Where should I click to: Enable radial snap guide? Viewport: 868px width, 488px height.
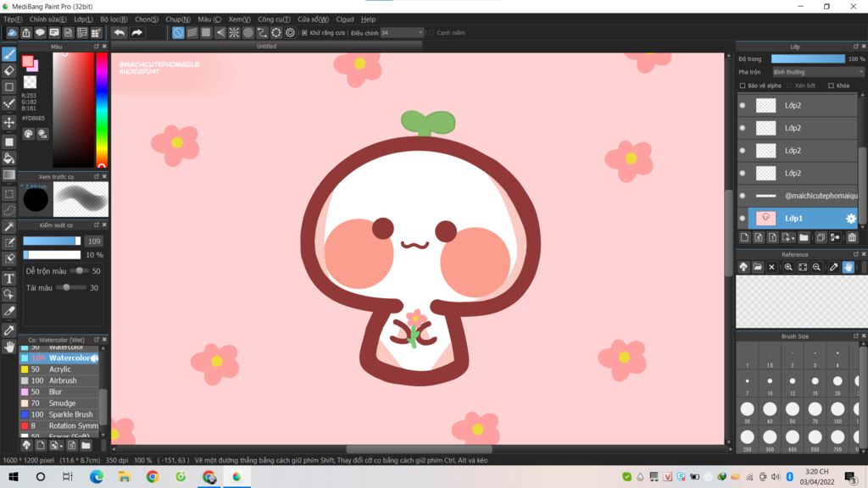234,33
